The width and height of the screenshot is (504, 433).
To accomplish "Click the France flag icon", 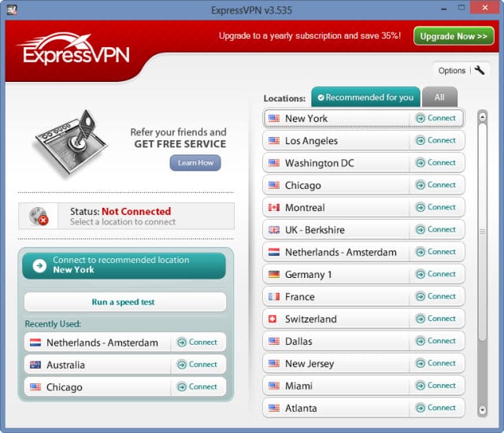I will pyautogui.click(x=274, y=297).
